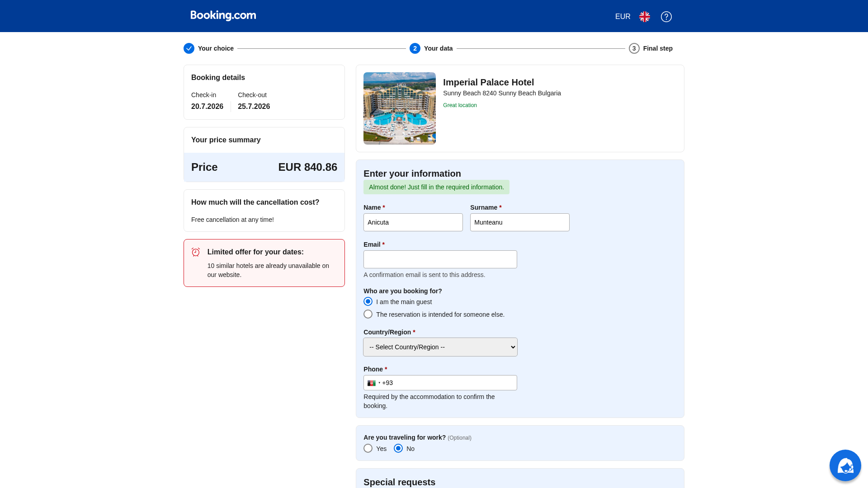
Task: Click the 10 similar hotels unavailable text
Action: pos(268,270)
